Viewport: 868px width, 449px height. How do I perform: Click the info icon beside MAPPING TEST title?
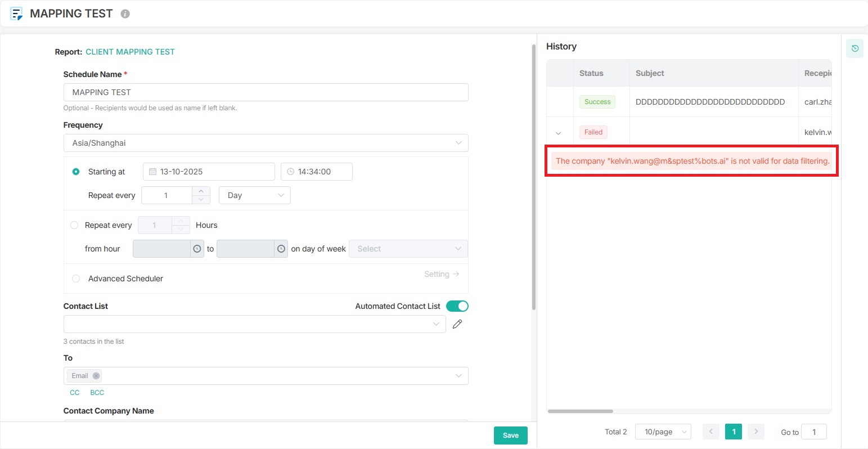(125, 14)
